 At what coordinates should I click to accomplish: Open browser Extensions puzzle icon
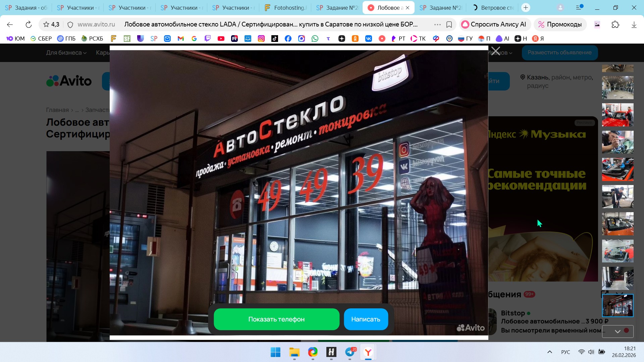(615, 24)
